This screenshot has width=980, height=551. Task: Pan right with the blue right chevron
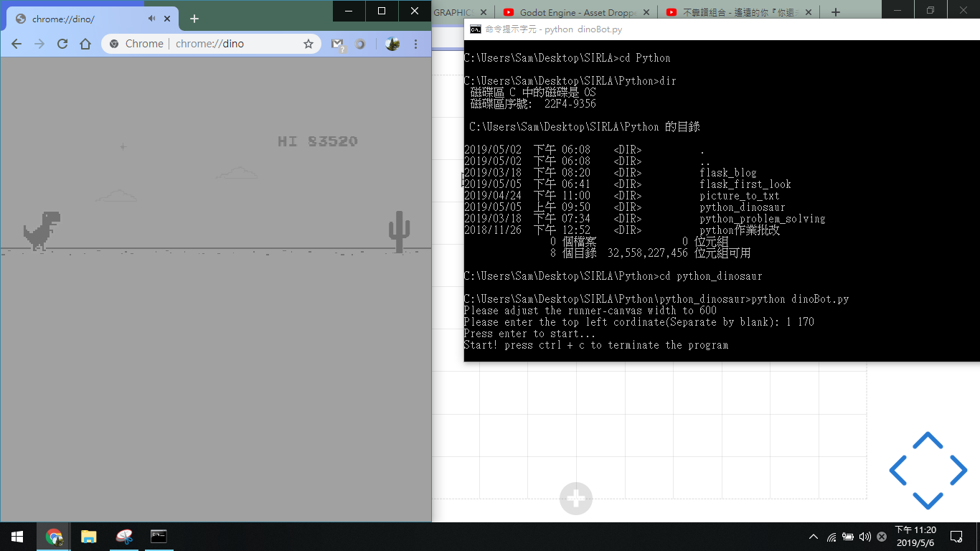958,470
